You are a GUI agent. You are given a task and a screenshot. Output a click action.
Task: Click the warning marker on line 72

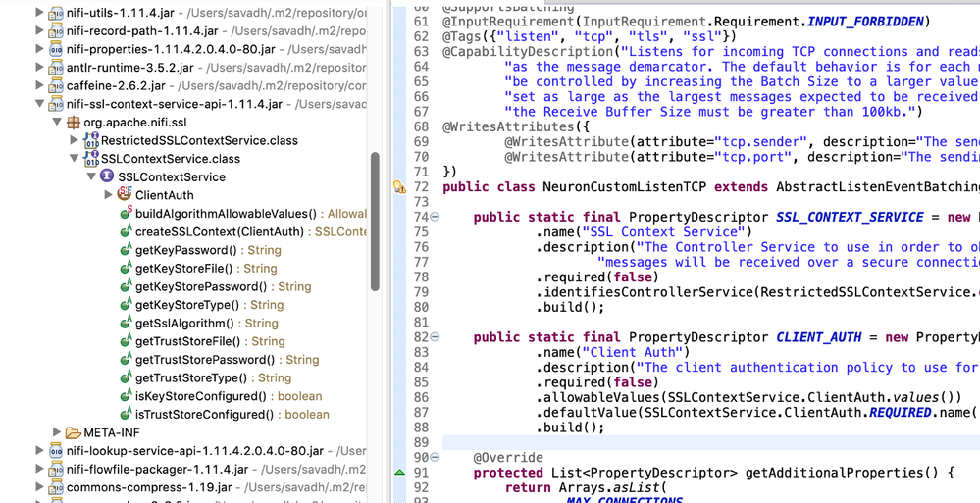[399, 186]
